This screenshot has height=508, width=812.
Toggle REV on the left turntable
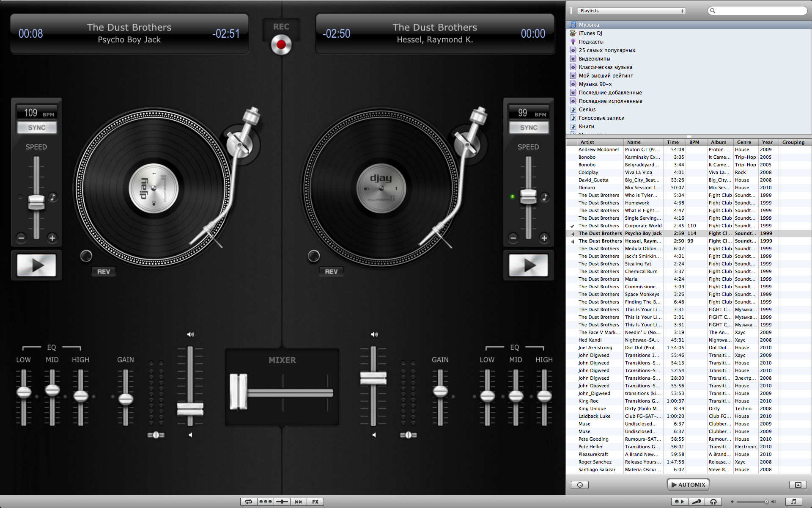pos(104,271)
